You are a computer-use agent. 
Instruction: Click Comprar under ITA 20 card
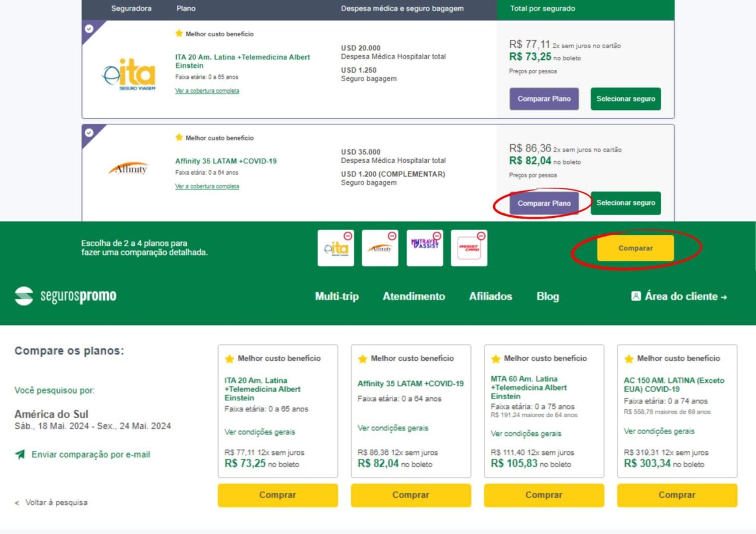pos(277,495)
